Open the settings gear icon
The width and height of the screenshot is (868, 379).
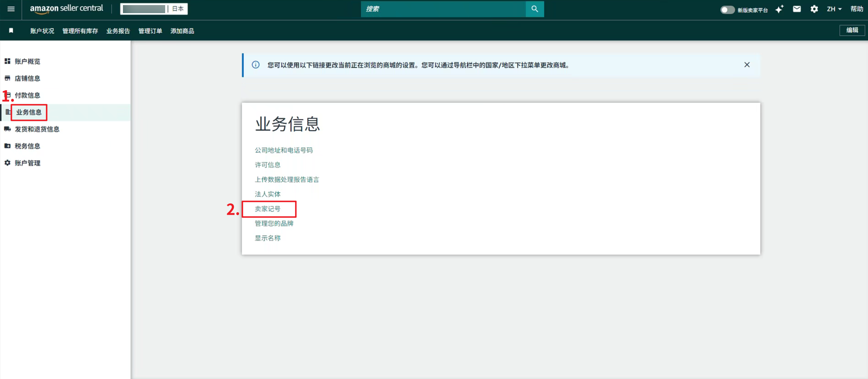[x=814, y=9]
